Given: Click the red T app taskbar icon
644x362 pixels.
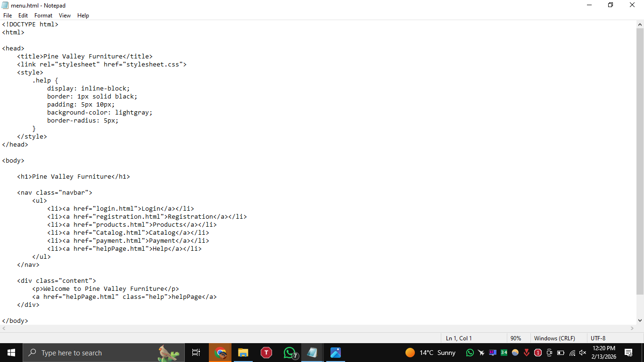Looking at the screenshot, I should 266,353.
